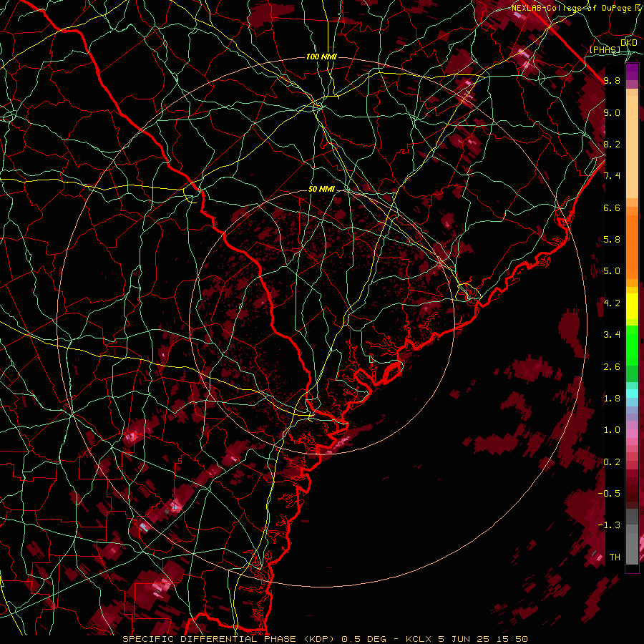The height and width of the screenshot is (644, 644).
Task: Click the 'TH' threshold label on scale
Action: pyautogui.click(x=615, y=557)
